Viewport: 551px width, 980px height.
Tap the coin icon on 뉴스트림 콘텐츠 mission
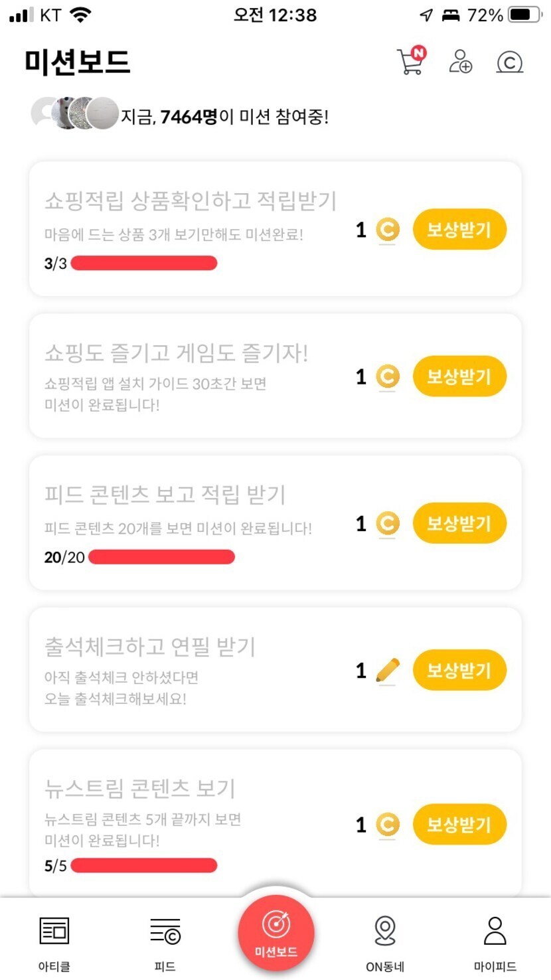(388, 825)
